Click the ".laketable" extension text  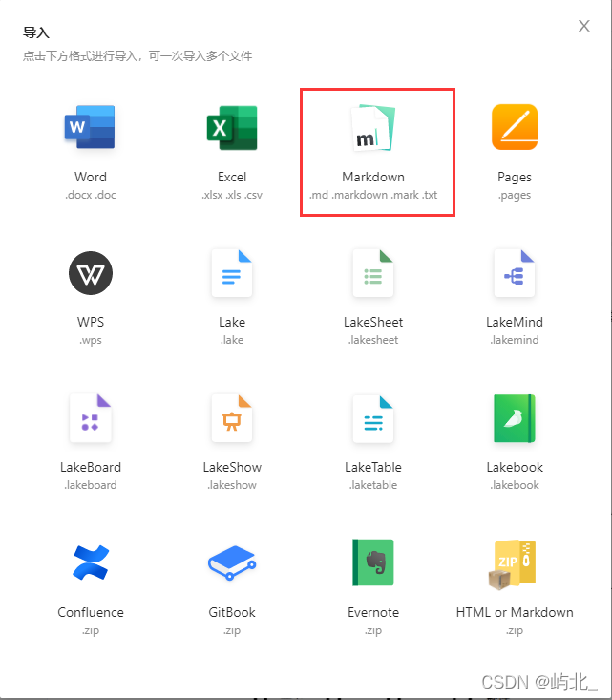373,485
